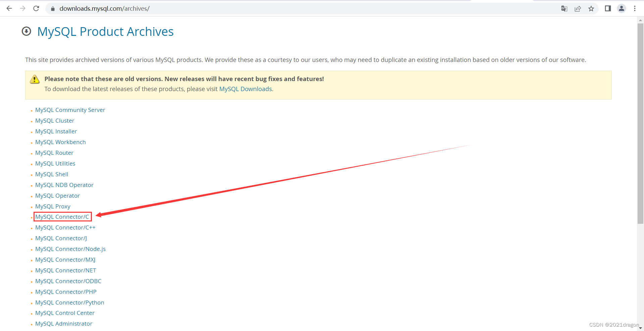Click the site lock icon in address bar
644x331 pixels.
(53, 9)
